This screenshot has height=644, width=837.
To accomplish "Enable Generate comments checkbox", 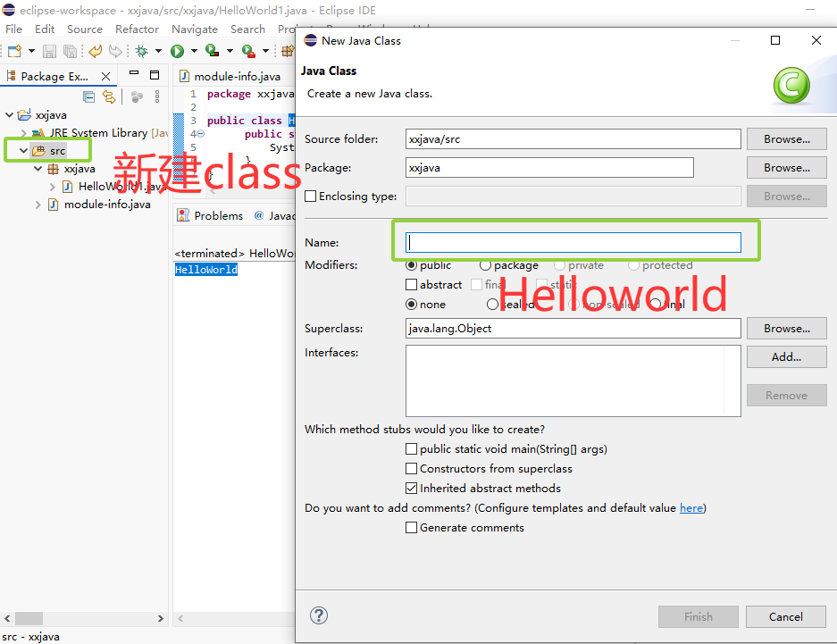I will point(411,528).
